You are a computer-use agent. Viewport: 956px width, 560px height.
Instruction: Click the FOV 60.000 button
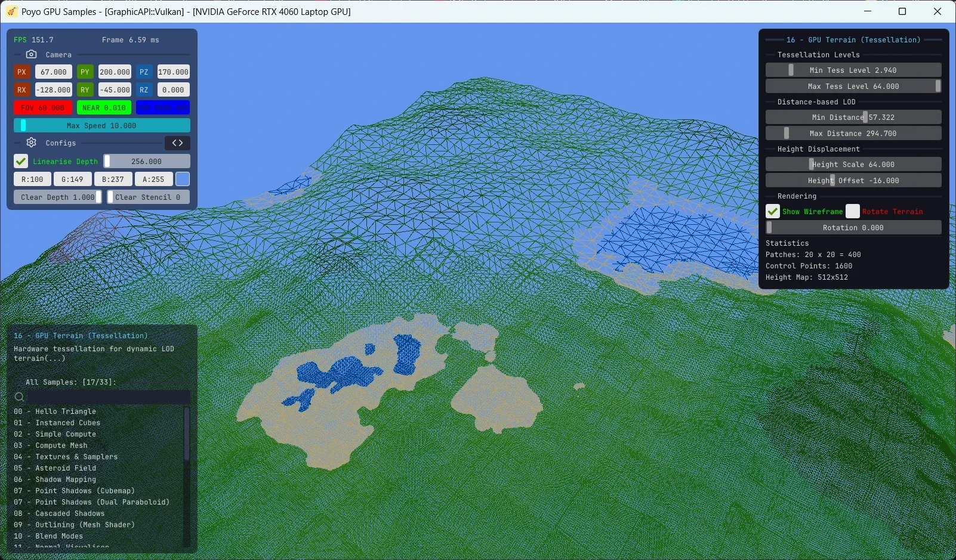(43, 107)
